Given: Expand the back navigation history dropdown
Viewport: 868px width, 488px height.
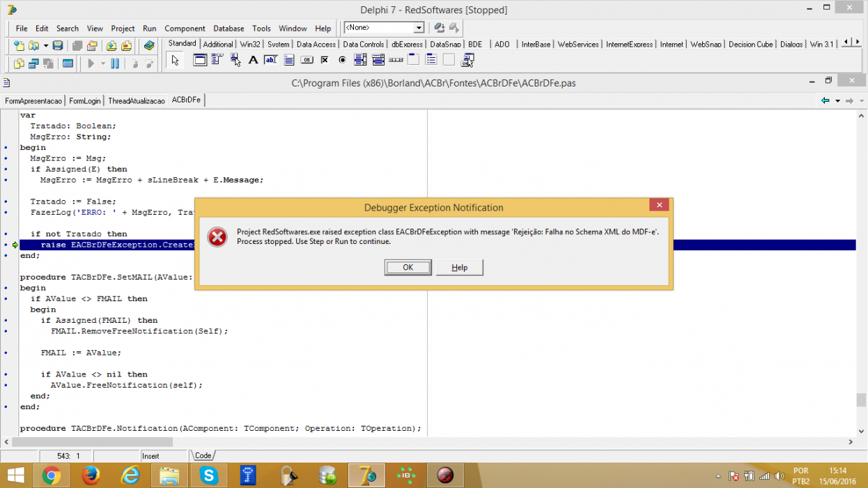Looking at the screenshot, I should [837, 101].
